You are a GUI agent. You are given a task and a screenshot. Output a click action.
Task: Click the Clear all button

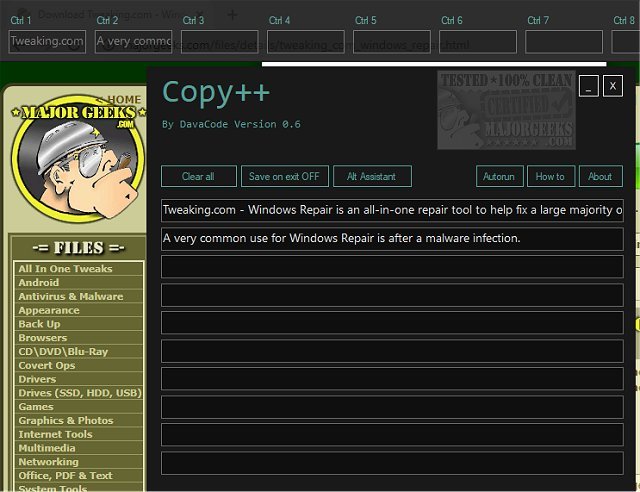point(199,176)
